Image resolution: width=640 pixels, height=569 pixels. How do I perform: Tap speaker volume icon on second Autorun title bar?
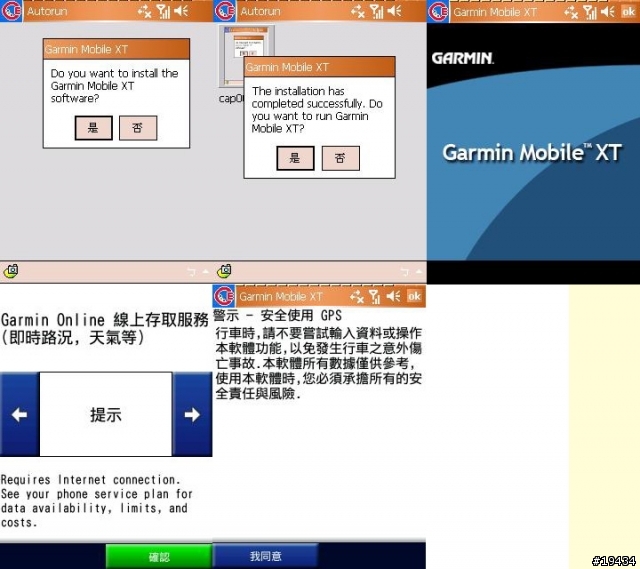coord(394,11)
